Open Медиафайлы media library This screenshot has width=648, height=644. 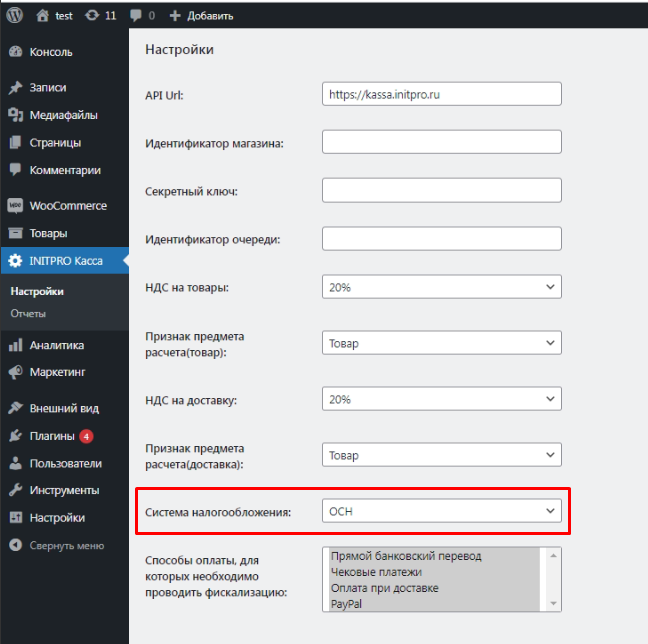click(x=64, y=115)
